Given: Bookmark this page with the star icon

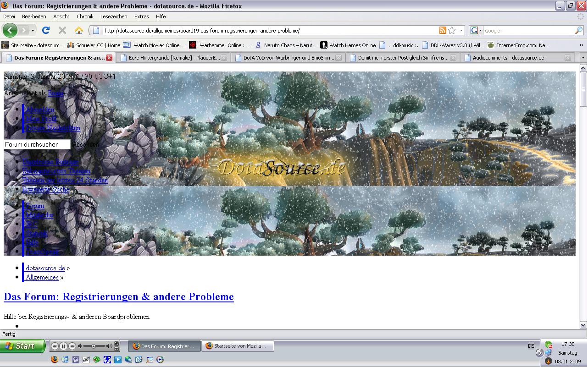Looking at the screenshot, I should [452, 30].
